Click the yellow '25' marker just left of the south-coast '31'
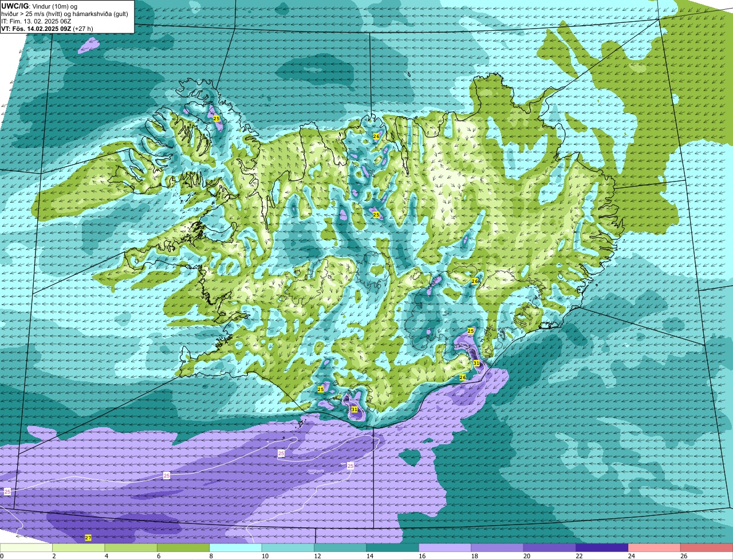 321,389
